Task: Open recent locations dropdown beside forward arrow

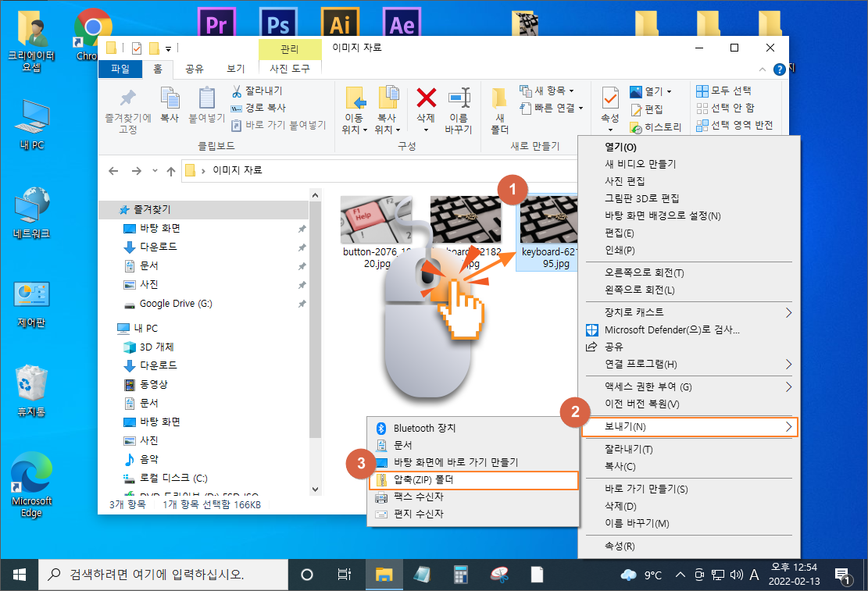Action: click(155, 170)
